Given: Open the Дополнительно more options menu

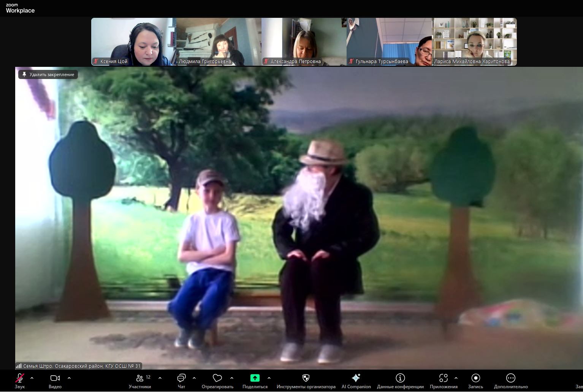Looking at the screenshot, I should [x=511, y=378].
